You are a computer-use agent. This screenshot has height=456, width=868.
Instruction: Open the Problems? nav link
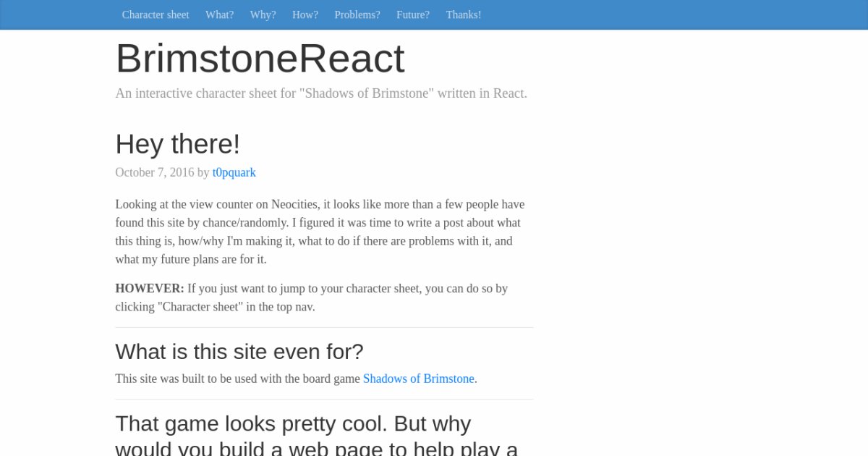357,14
